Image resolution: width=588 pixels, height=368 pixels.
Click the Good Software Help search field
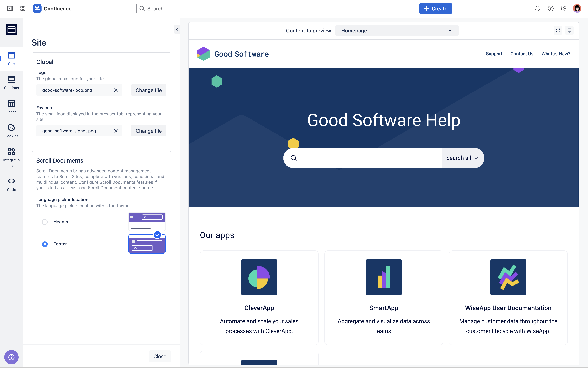[370, 158]
